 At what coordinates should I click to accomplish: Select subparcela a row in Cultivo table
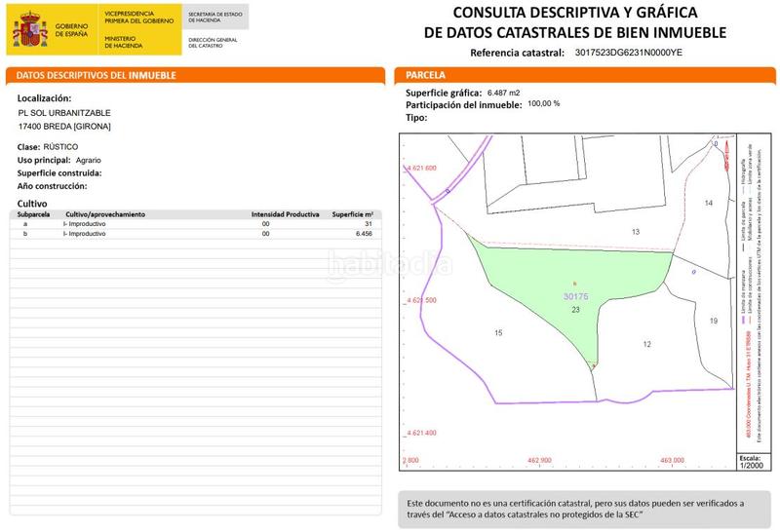pyautogui.click(x=195, y=224)
